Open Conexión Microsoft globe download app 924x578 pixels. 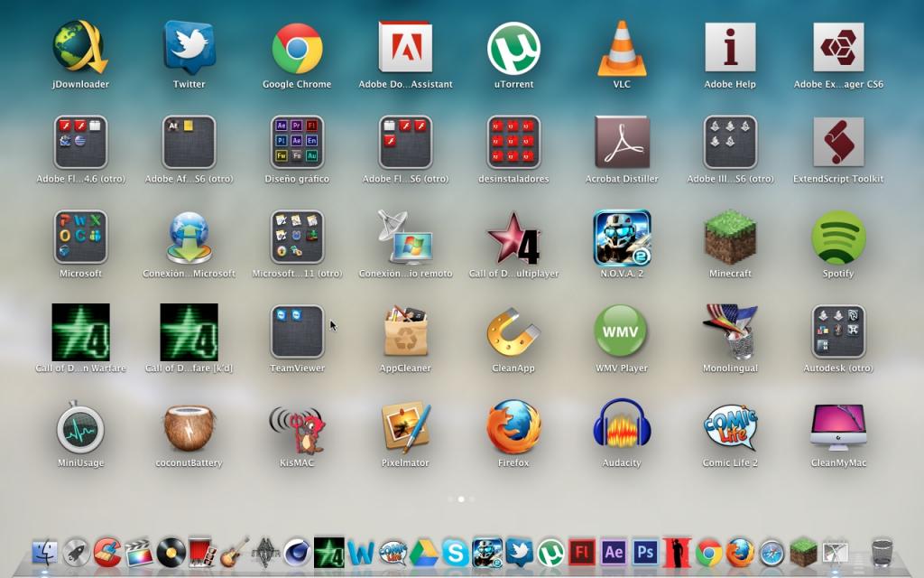(189, 238)
